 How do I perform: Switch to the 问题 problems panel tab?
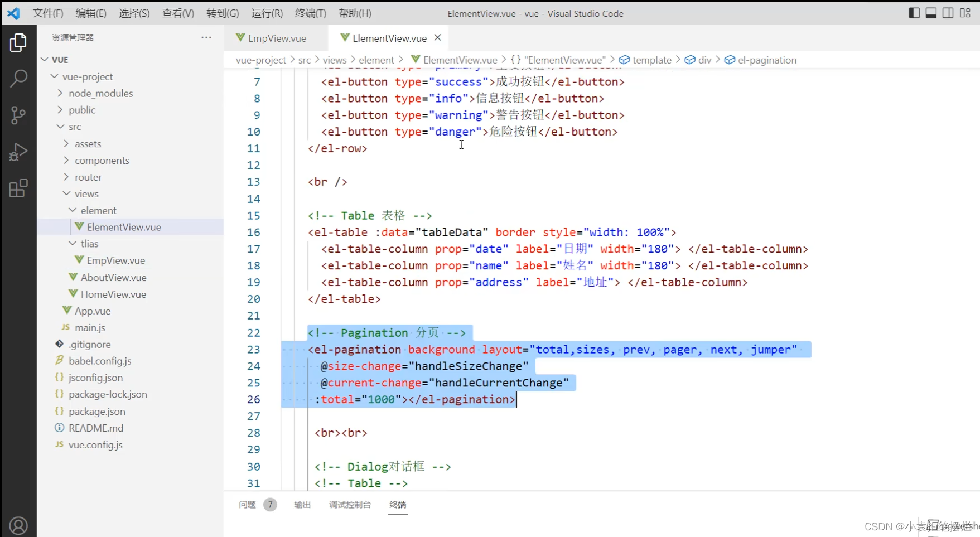[247, 505]
